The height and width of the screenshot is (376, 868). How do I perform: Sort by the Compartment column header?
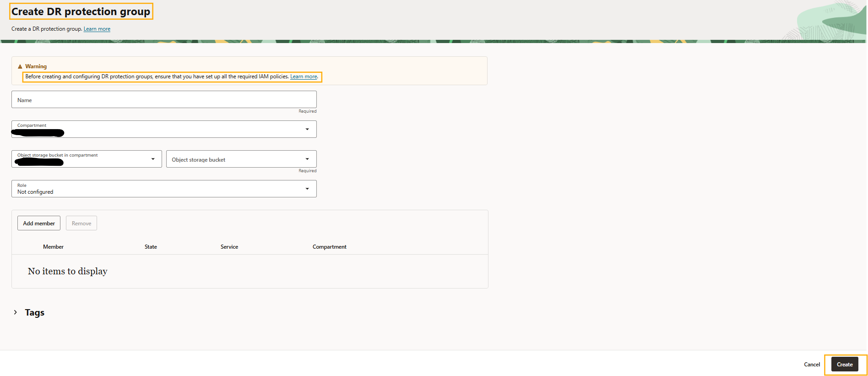point(330,247)
